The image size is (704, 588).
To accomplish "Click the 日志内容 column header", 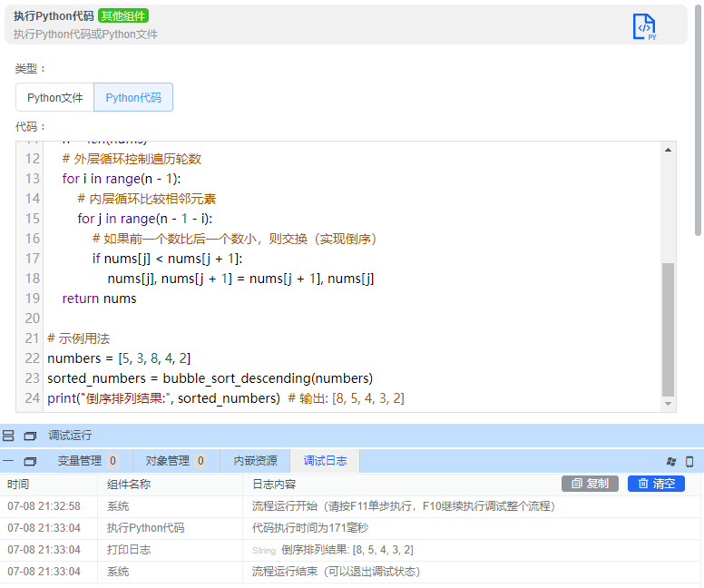I will point(274,485).
